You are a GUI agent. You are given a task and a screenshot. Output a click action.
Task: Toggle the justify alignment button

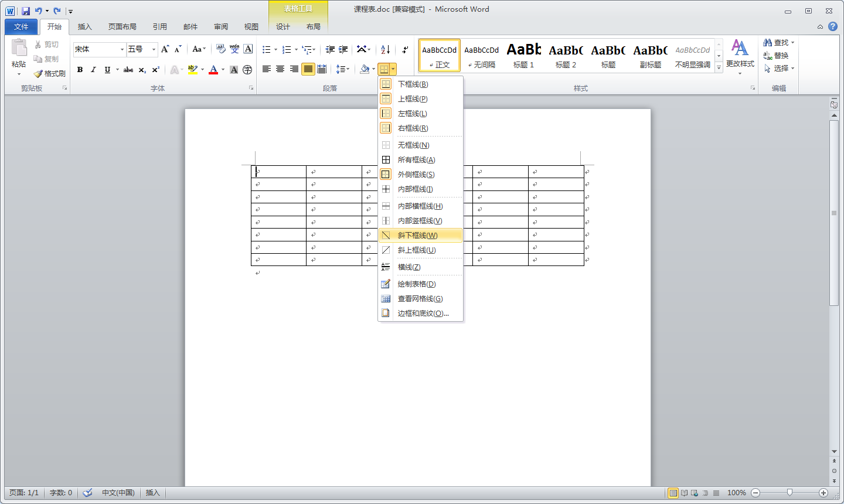308,69
